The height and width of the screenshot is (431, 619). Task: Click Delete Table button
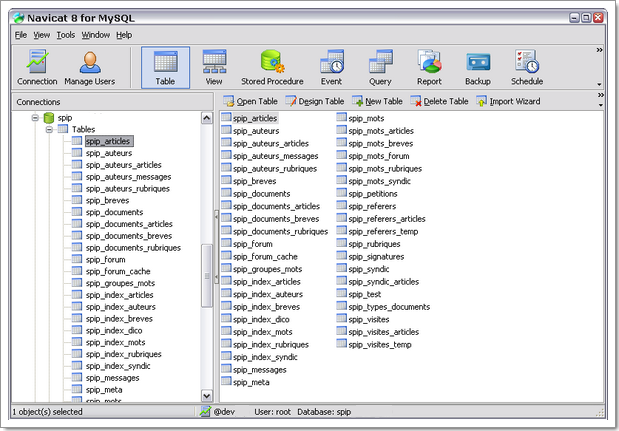pyautogui.click(x=439, y=101)
